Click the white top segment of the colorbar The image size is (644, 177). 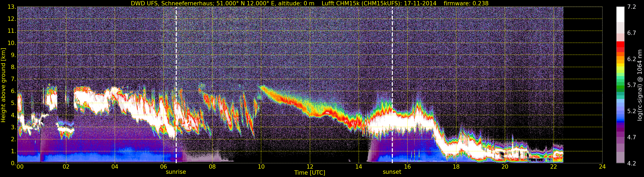pos(620,15)
